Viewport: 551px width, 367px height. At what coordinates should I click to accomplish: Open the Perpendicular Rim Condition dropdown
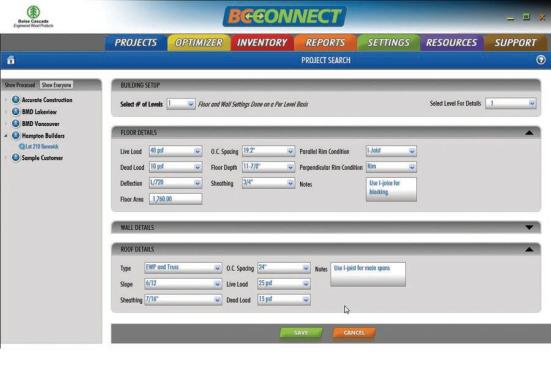pyautogui.click(x=391, y=167)
